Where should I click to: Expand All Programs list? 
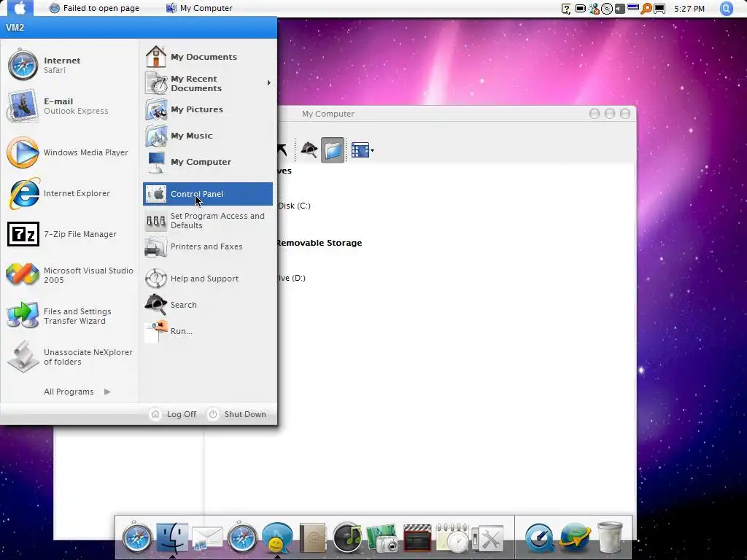point(77,392)
